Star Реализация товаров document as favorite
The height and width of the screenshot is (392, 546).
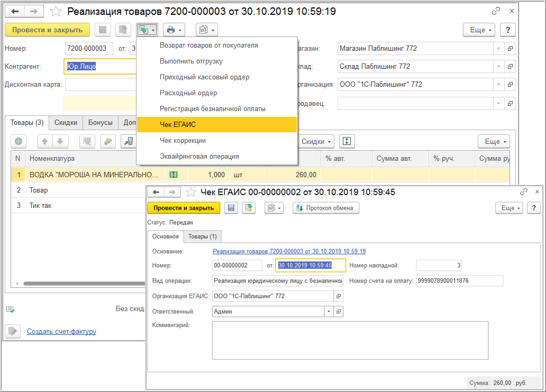(x=56, y=12)
